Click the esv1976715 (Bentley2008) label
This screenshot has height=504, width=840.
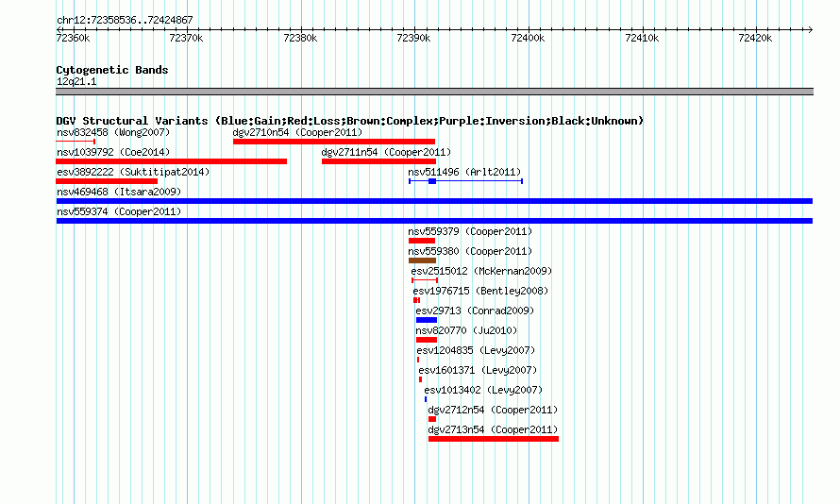click(x=480, y=291)
